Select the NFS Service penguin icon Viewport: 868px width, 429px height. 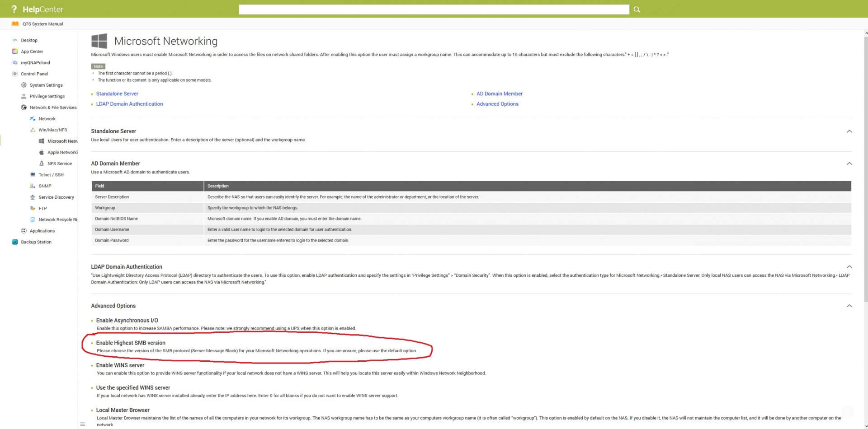pos(42,163)
